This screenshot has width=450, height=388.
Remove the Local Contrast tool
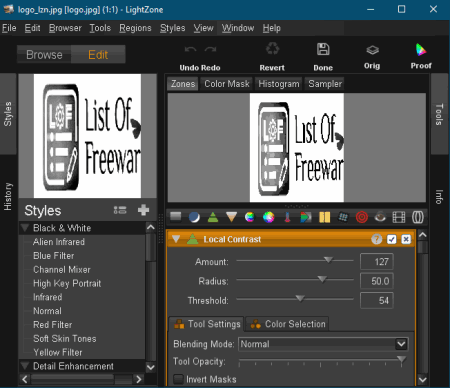point(406,239)
